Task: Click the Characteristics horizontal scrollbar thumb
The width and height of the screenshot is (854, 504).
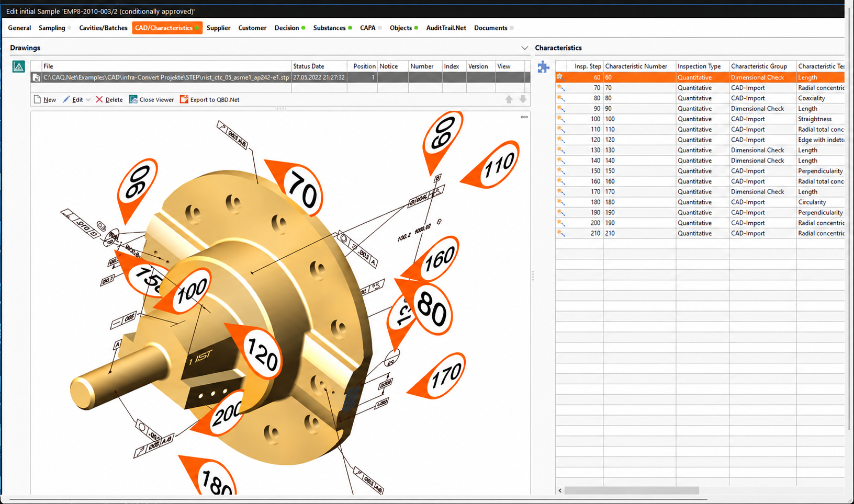Action: [632, 490]
